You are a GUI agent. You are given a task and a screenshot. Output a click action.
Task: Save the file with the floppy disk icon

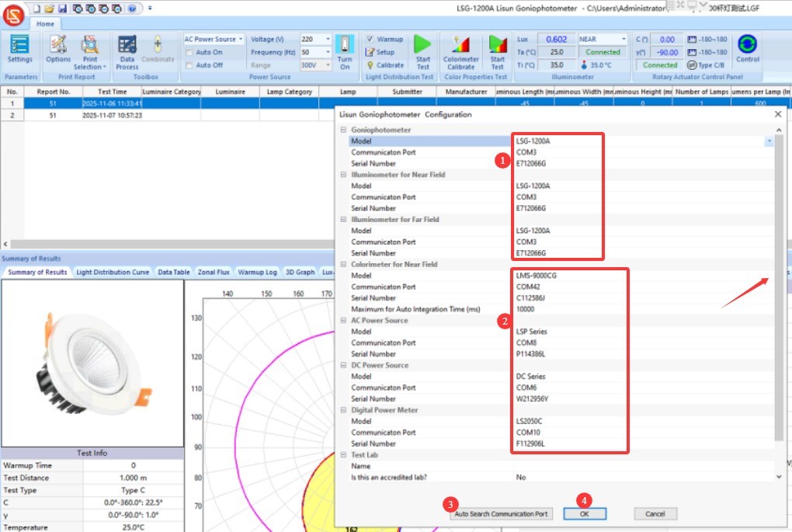pos(62,9)
